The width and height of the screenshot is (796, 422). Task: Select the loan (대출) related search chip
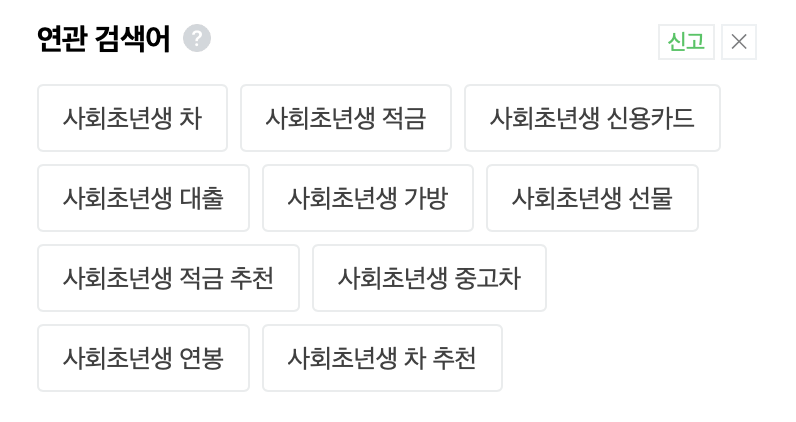click(x=143, y=198)
